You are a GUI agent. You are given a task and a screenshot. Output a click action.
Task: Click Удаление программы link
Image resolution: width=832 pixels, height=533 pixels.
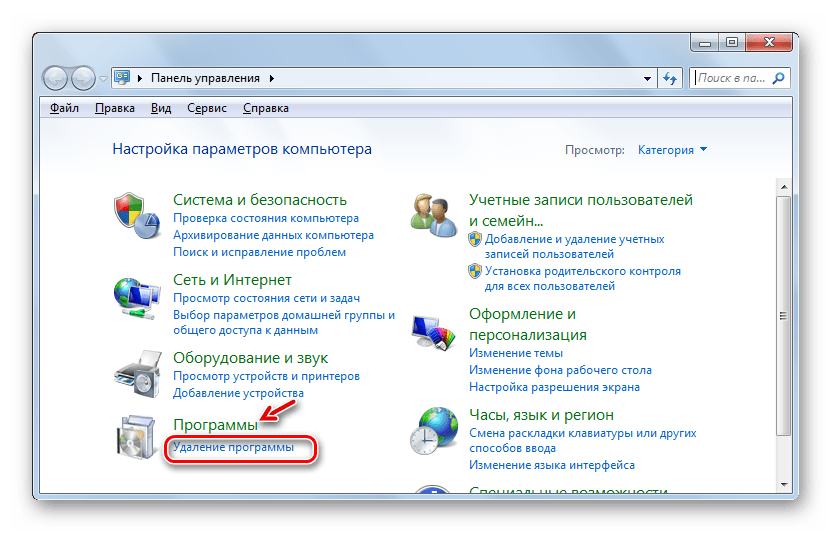click(233, 448)
